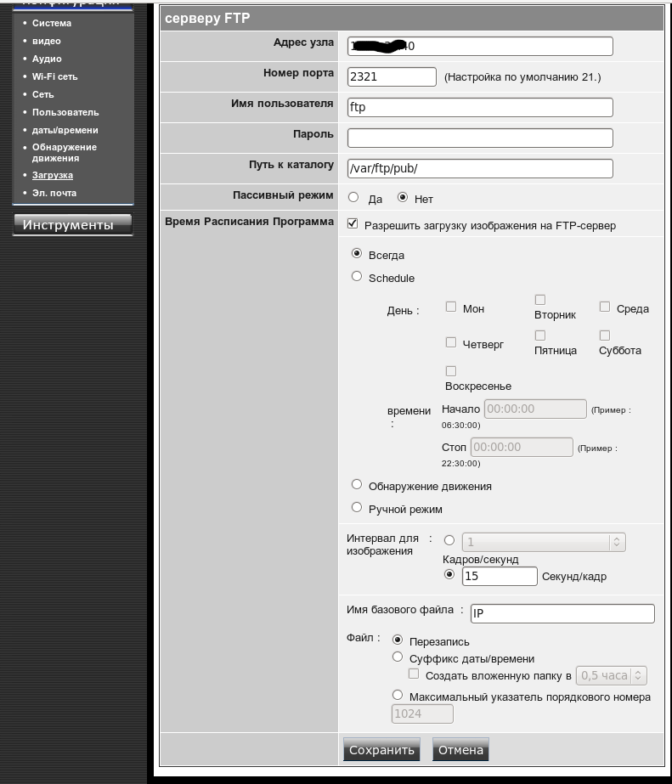
Task: Disable uploading images to FTP server checkbox
Action: coord(353,225)
